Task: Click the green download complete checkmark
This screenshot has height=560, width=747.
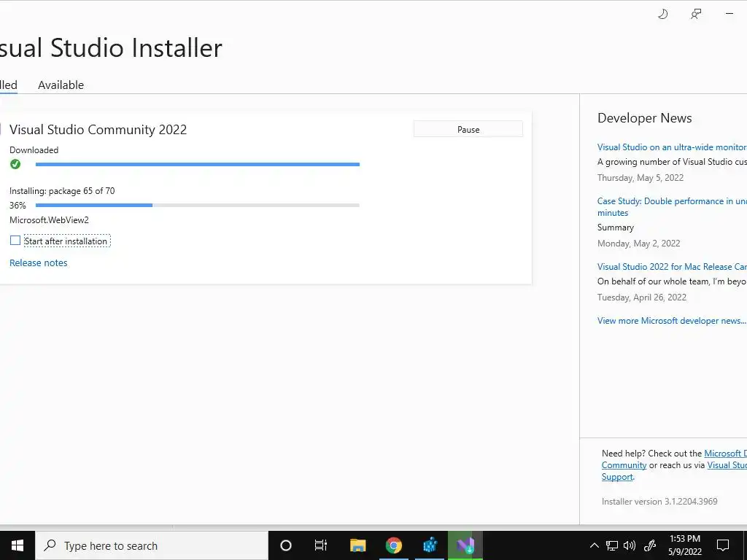Action: 15,164
